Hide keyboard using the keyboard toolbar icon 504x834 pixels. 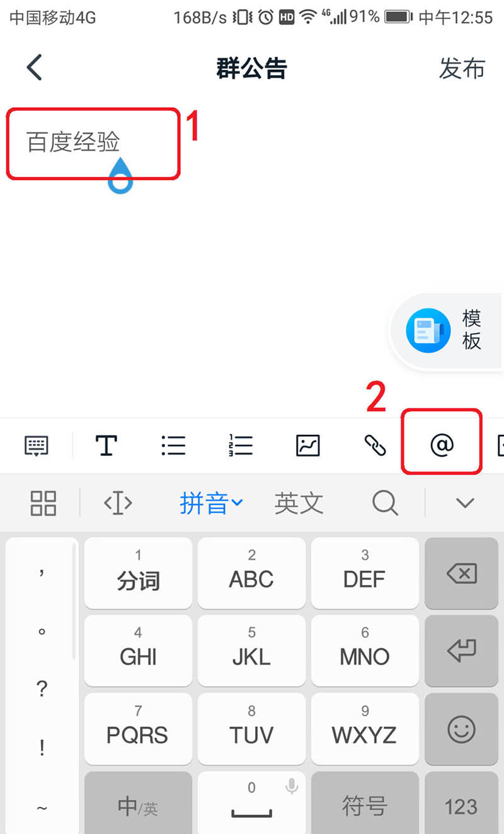[36, 446]
